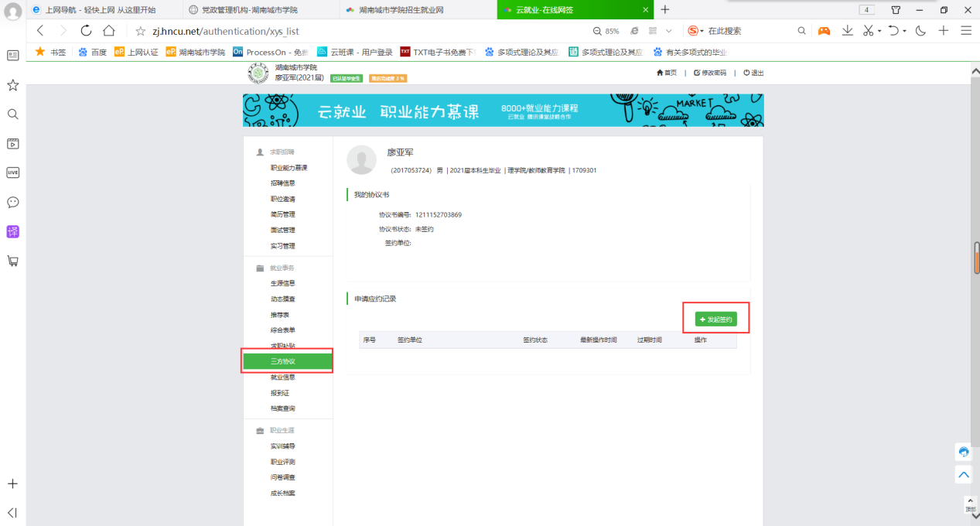Open the screenshot scissors dropdown arrow
Screen dimensions: 980x526
click(879, 32)
